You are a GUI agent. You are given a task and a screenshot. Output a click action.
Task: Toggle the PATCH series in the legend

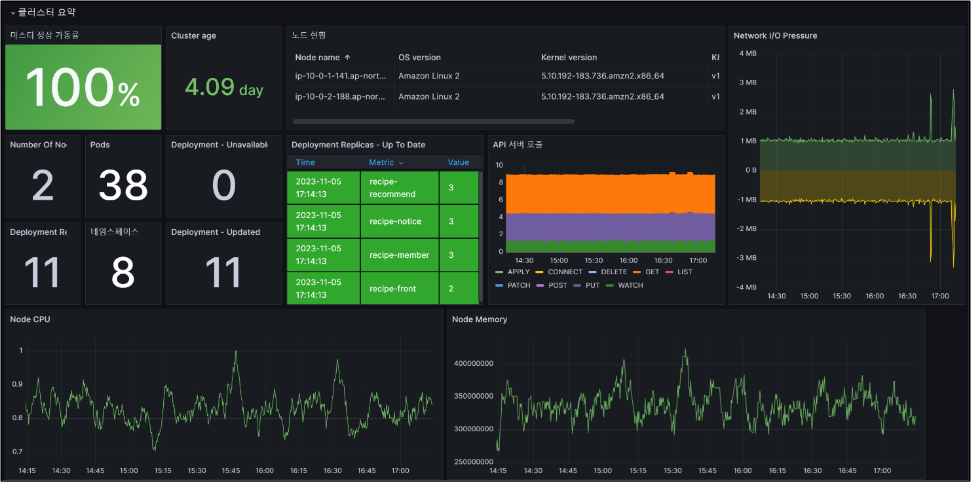pos(519,285)
